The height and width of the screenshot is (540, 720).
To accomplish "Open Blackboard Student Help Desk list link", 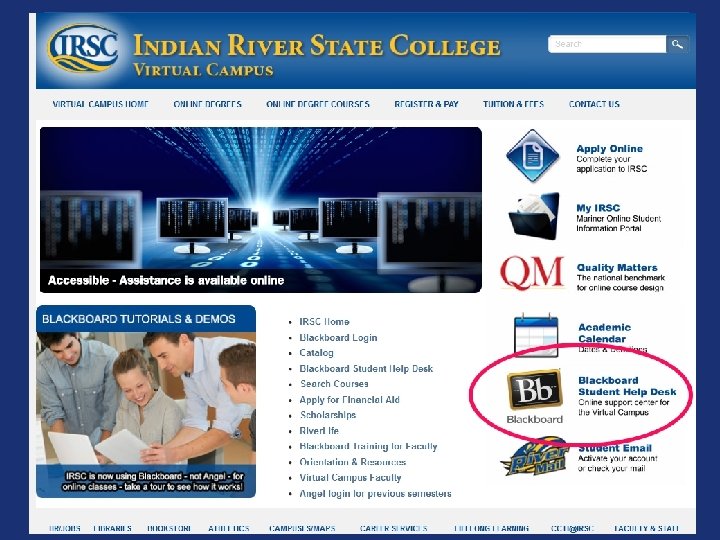I will 366,369.
